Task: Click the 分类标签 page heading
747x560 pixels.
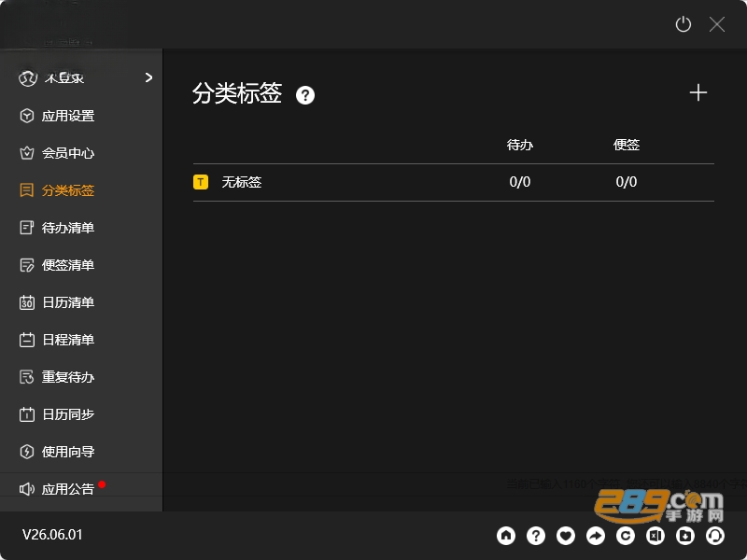Action: tap(237, 93)
